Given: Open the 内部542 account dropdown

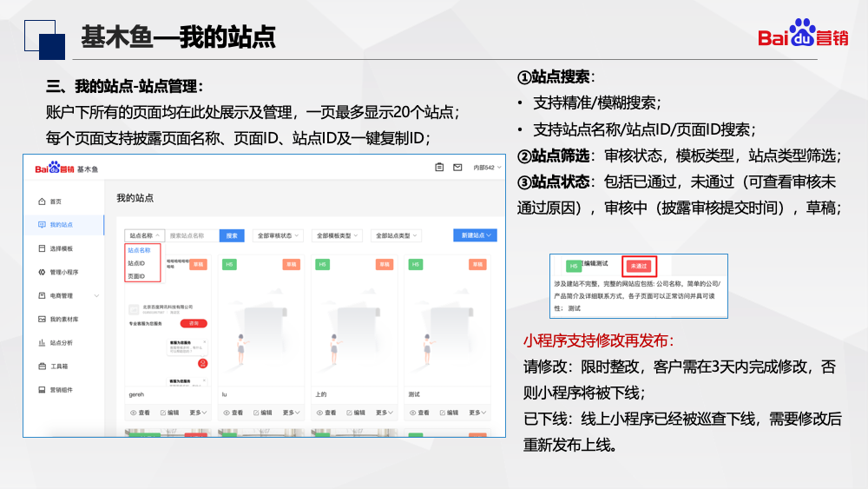Looking at the screenshot, I should pos(487,168).
